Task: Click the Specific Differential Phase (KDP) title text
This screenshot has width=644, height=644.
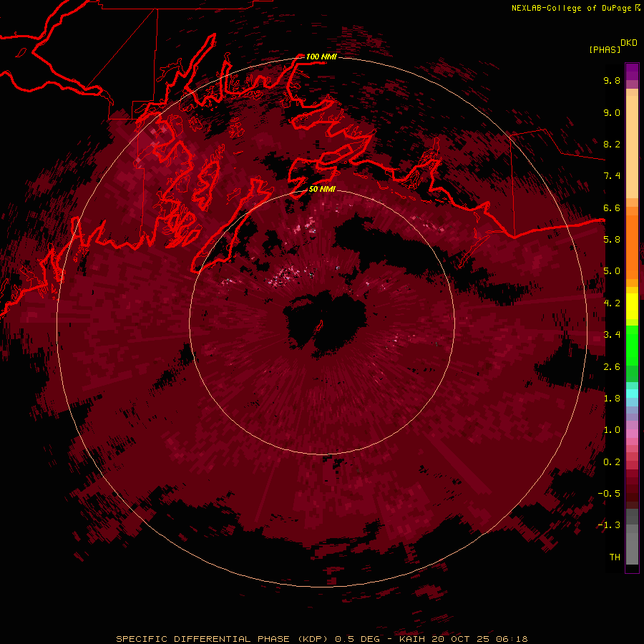Action: (222, 639)
